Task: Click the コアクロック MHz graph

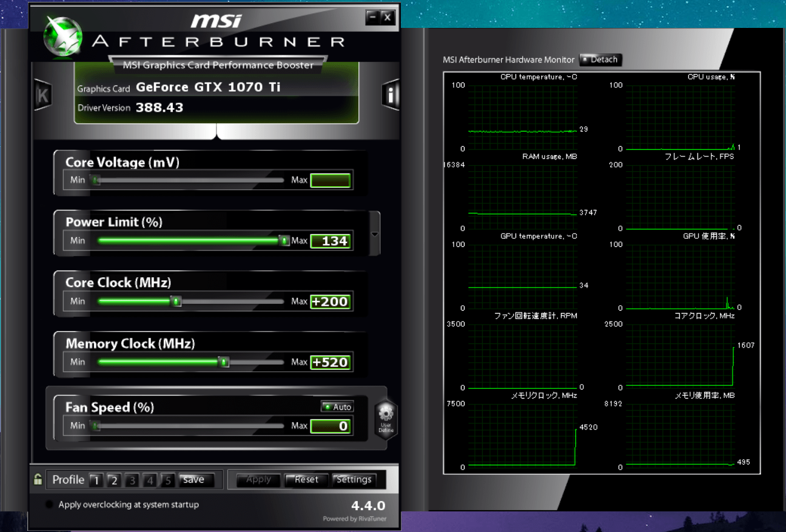Action: pos(680,356)
